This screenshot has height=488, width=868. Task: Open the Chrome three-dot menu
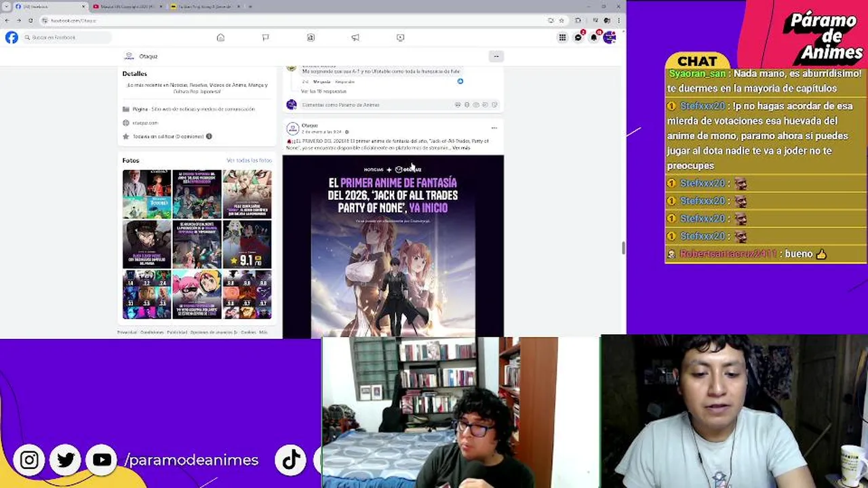619,20
